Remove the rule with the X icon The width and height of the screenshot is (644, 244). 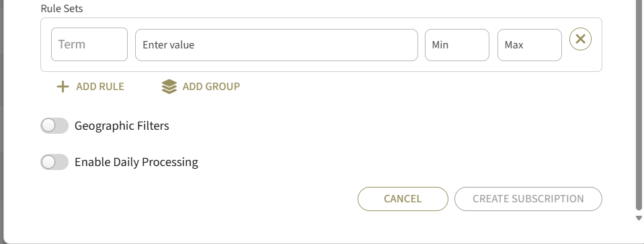[580, 39]
